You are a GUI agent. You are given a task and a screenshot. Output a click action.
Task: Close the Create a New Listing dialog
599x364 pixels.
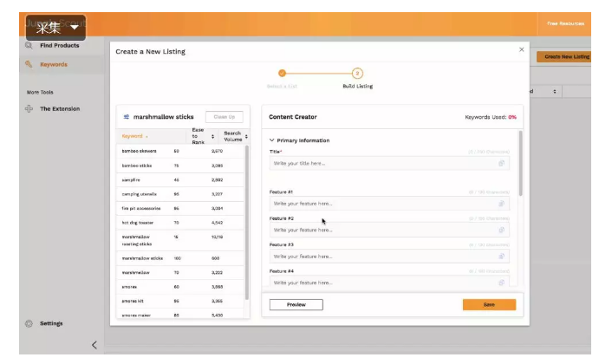[522, 49]
